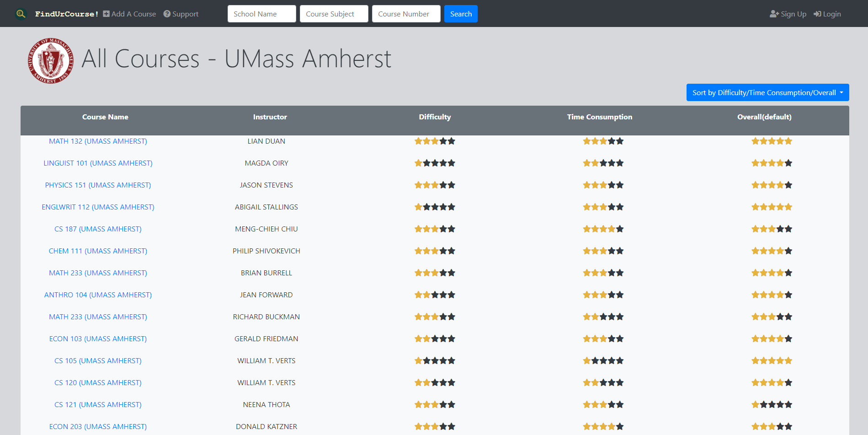Open the Add A Course page

tap(129, 14)
